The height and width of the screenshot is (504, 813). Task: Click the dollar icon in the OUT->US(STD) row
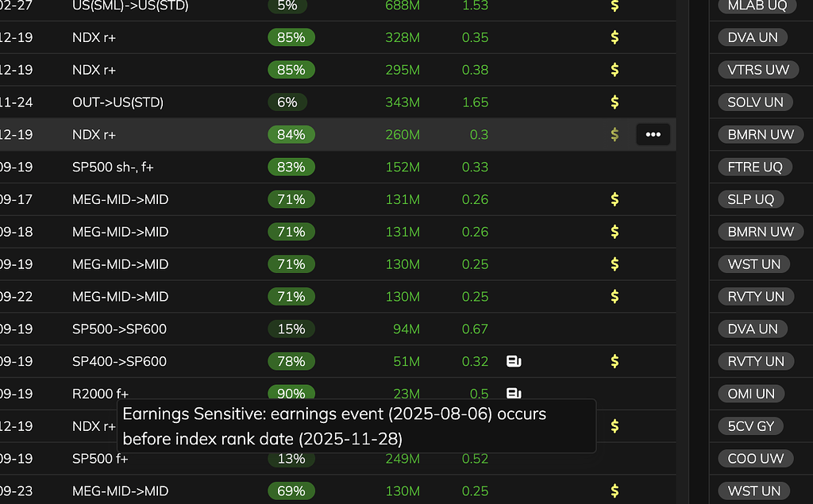[x=615, y=102]
